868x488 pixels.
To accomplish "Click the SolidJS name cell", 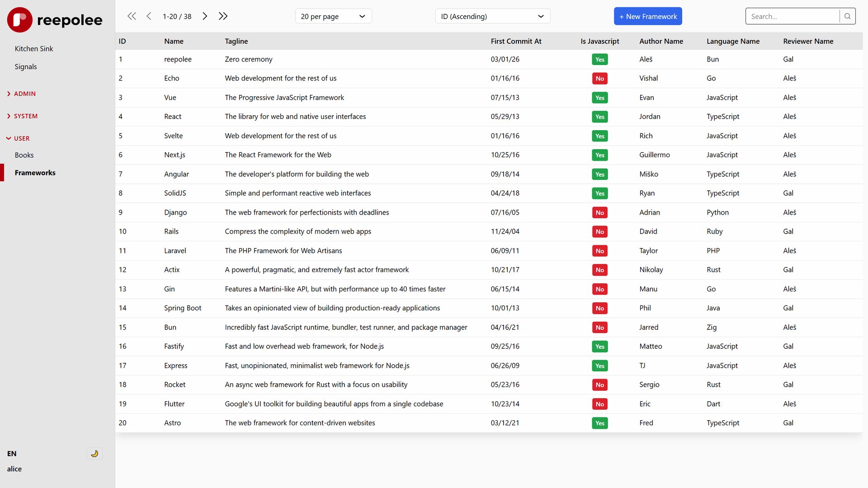I will (x=175, y=193).
